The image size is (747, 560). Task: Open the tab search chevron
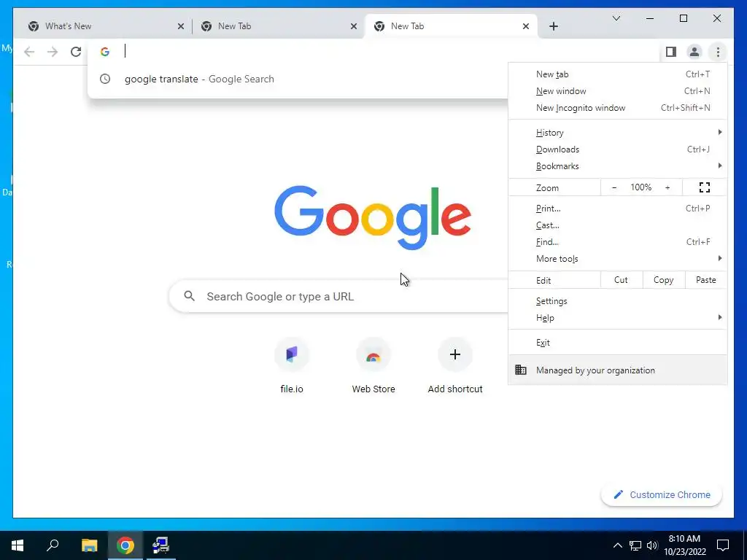(616, 18)
